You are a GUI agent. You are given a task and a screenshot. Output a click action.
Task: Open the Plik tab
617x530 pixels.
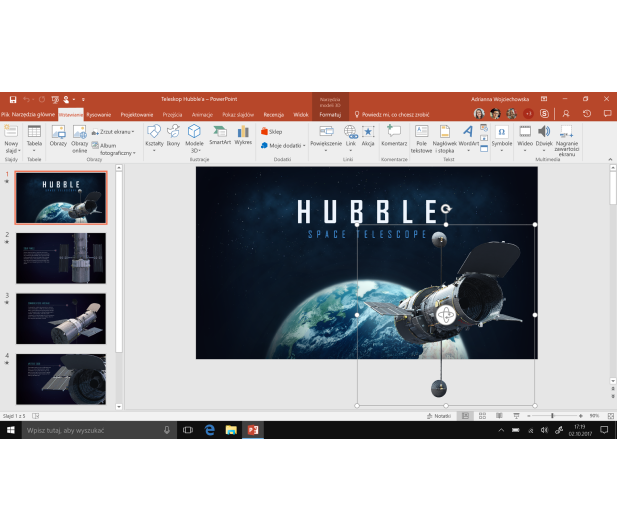5,114
